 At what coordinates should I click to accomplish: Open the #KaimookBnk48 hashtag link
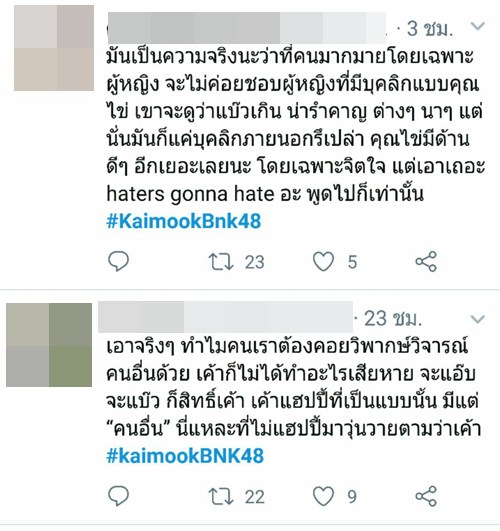coord(184,221)
